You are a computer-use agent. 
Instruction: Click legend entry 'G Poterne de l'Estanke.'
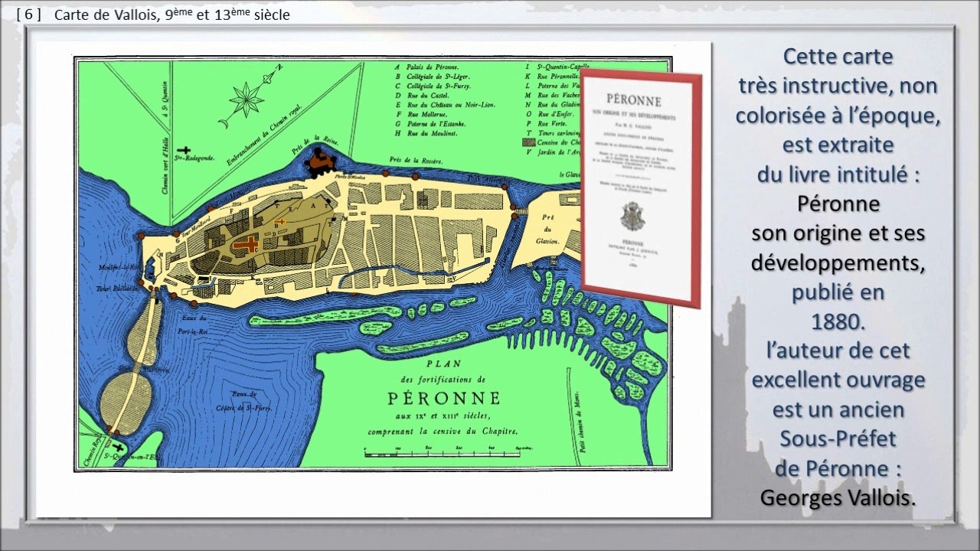tap(430, 123)
